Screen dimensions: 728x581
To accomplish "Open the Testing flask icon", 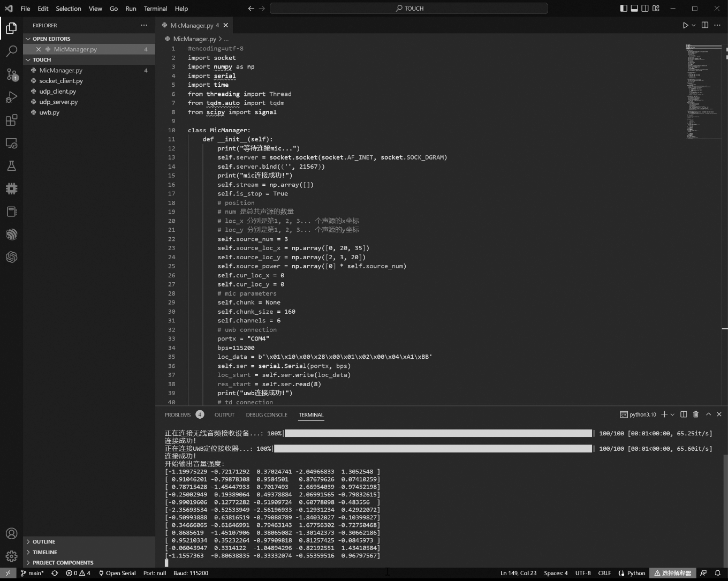I will 11,166.
